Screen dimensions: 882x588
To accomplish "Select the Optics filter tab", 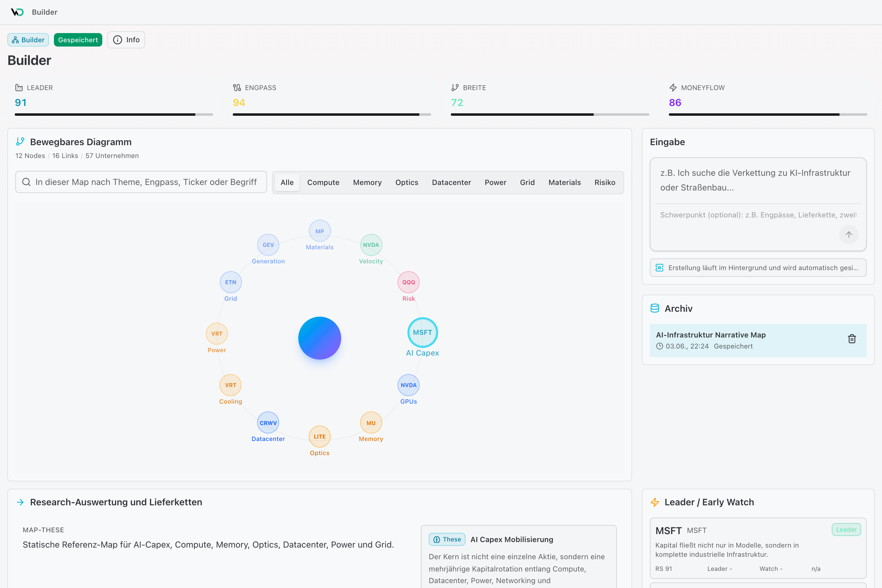I will click(406, 182).
